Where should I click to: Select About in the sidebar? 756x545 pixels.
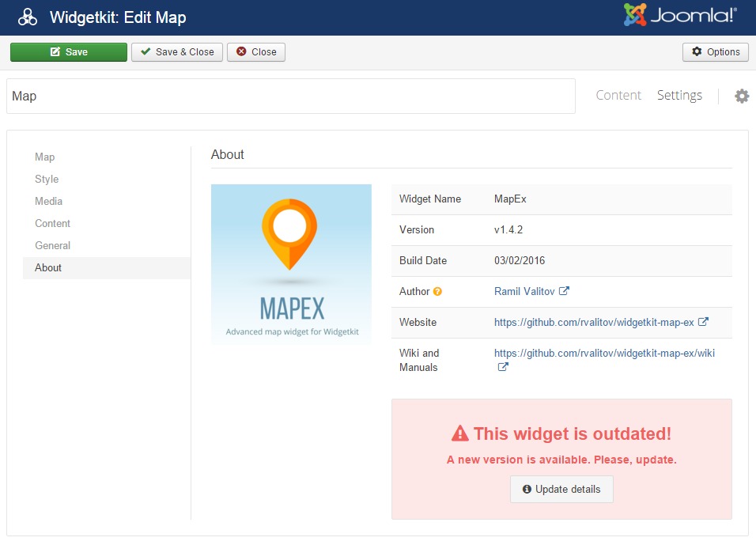[107, 267]
